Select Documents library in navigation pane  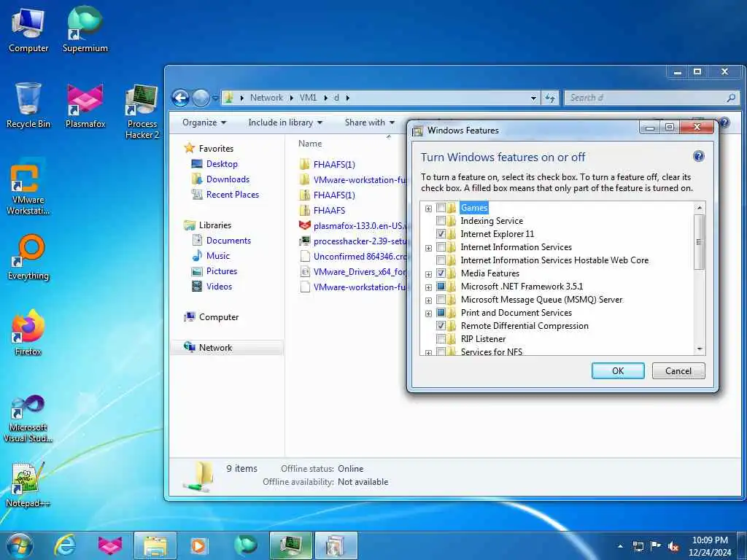coord(228,241)
